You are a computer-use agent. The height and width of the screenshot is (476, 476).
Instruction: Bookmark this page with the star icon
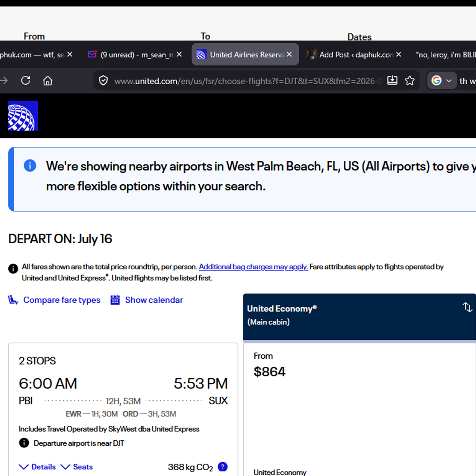tap(409, 81)
